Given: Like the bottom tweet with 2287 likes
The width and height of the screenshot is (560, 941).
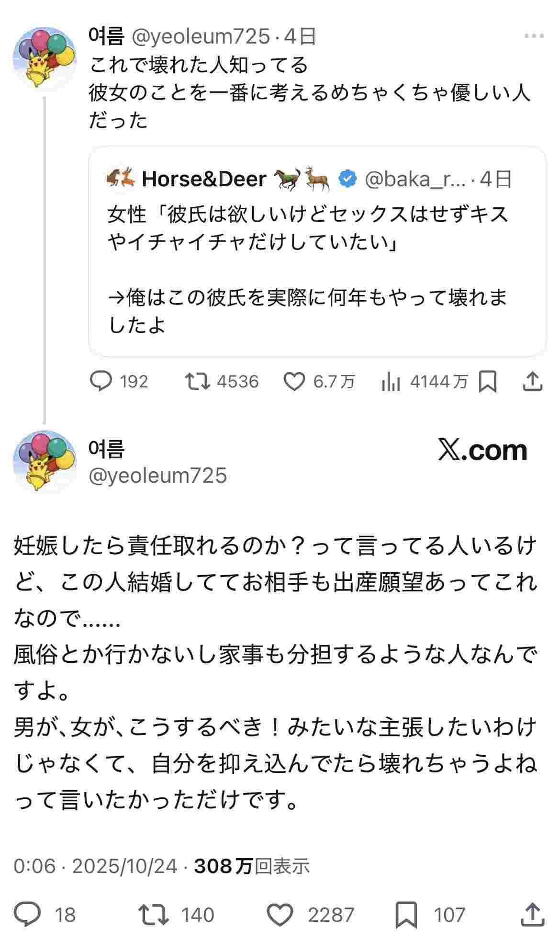Looking at the screenshot, I should pyautogui.click(x=280, y=914).
